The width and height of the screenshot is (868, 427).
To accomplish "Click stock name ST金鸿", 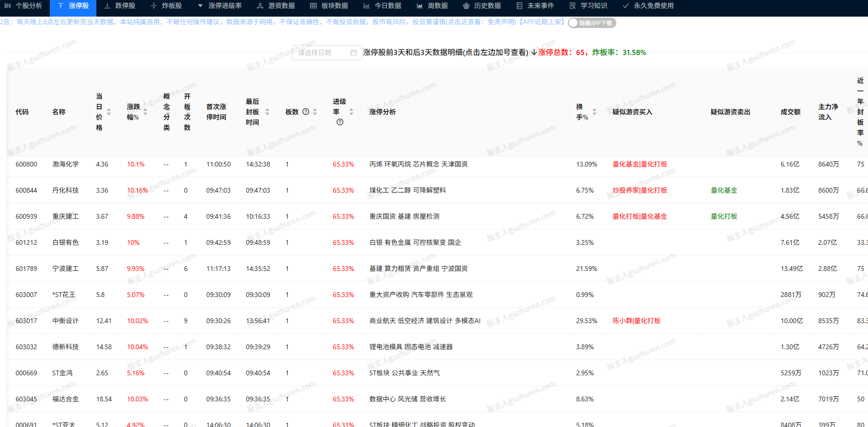I will coord(62,373).
